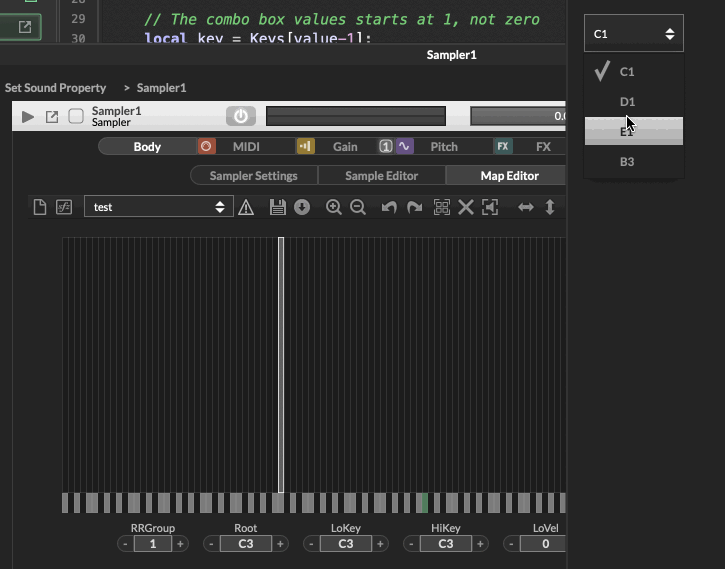The image size is (725, 569).
Task: Click the red MIDI processor icon
Action: [207, 147]
